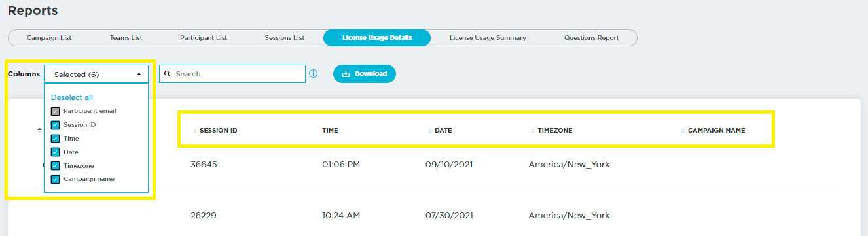Uncheck the Date column checkbox
The height and width of the screenshot is (236, 868).
click(x=56, y=152)
